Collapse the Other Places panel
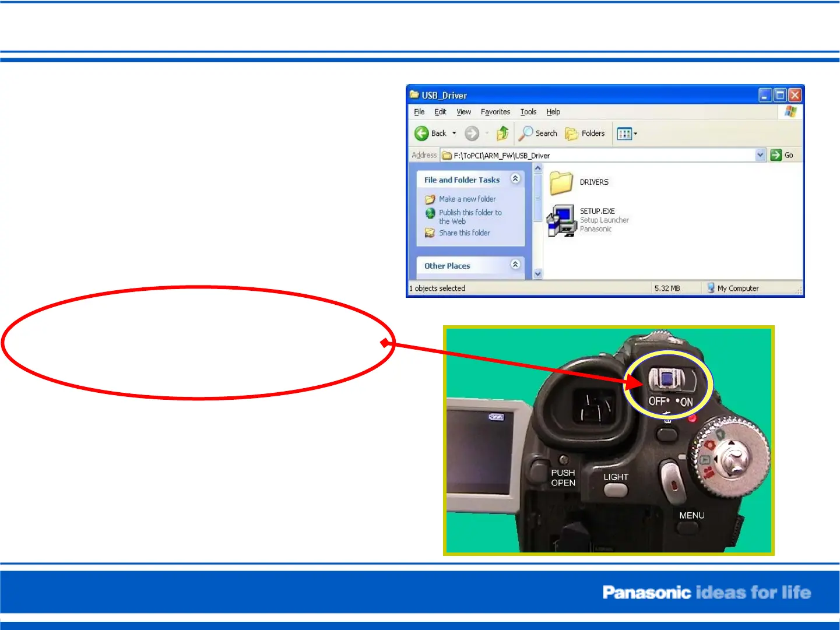 coord(515,265)
